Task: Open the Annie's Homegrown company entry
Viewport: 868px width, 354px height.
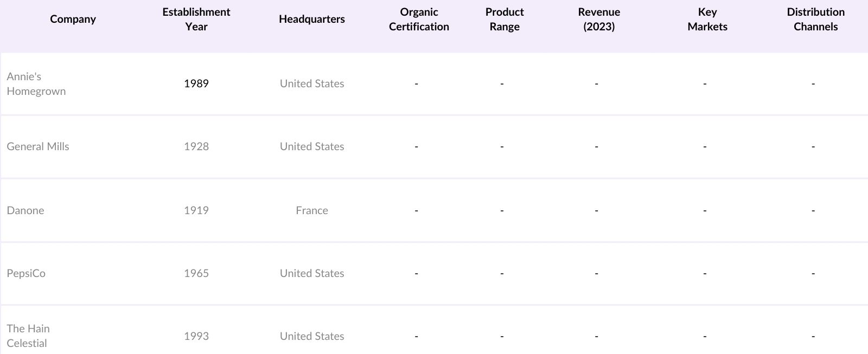Action: click(36, 84)
